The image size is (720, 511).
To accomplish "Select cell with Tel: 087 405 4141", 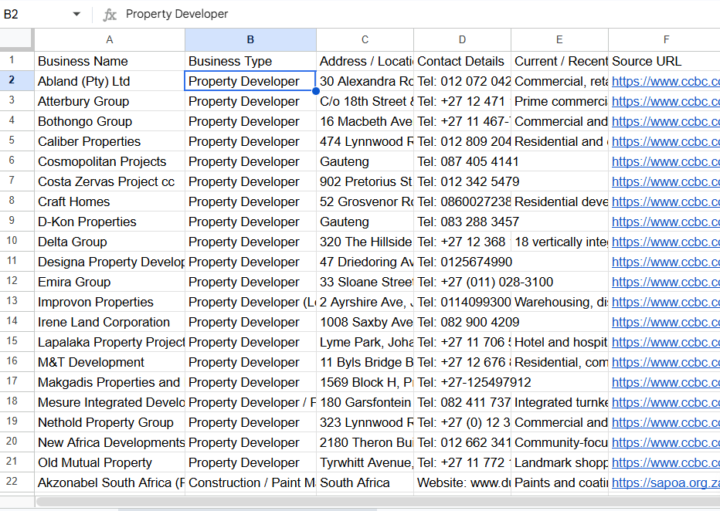I will coord(462,162).
